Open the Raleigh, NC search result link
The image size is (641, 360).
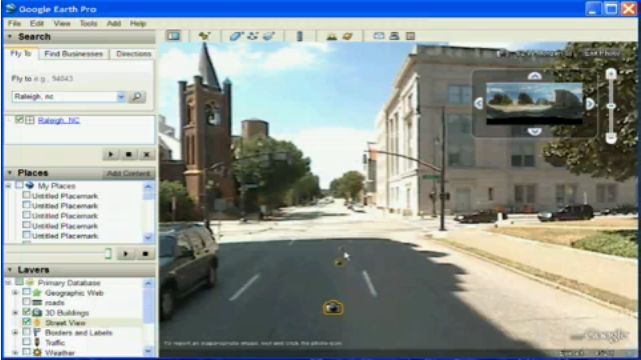pyautogui.click(x=59, y=120)
